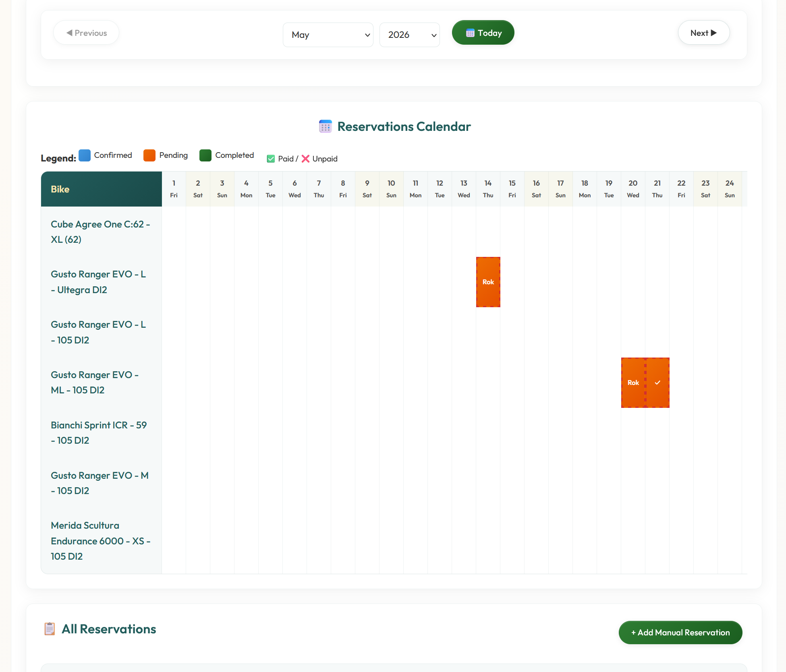The width and height of the screenshot is (786, 672).
Task: Click the 24 Sun date header
Action: (730, 189)
